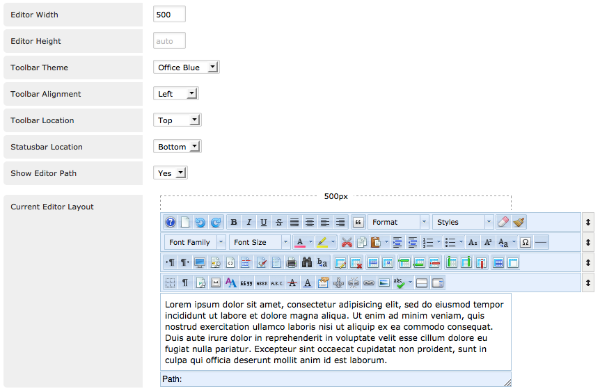The height and width of the screenshot is (391, 600).
Task: Toggle Strikethrough formatting button
Action: point(279,222)
